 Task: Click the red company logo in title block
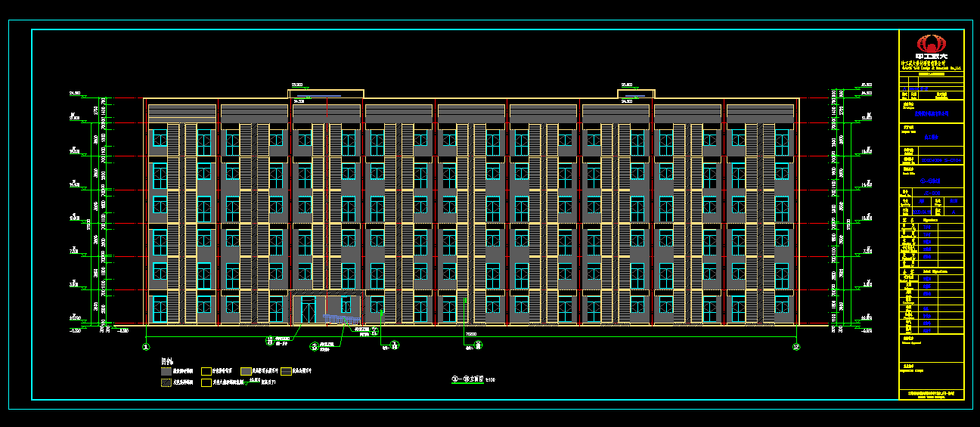[x=931, y=44]
